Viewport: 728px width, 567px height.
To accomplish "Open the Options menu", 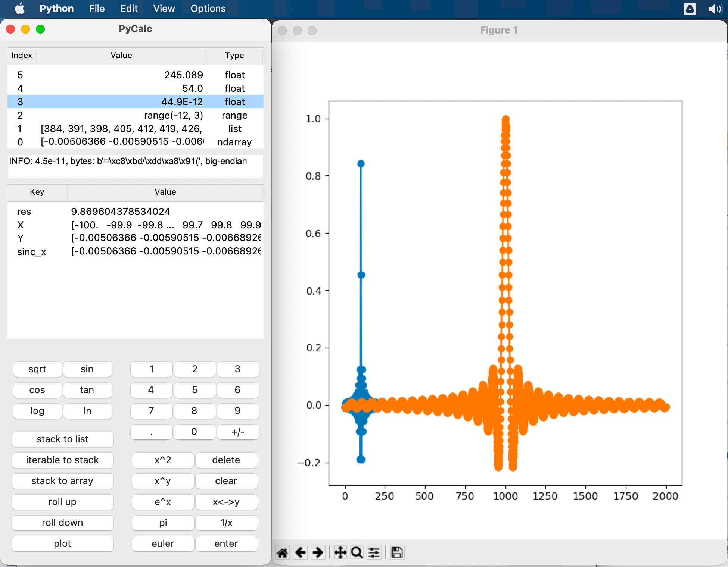I will pyautogui.click(x=208, y=9).
